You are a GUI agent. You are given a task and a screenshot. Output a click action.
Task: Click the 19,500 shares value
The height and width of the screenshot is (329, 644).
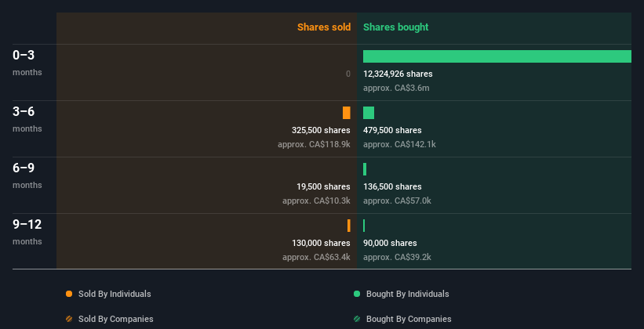[x=323, y=186]
